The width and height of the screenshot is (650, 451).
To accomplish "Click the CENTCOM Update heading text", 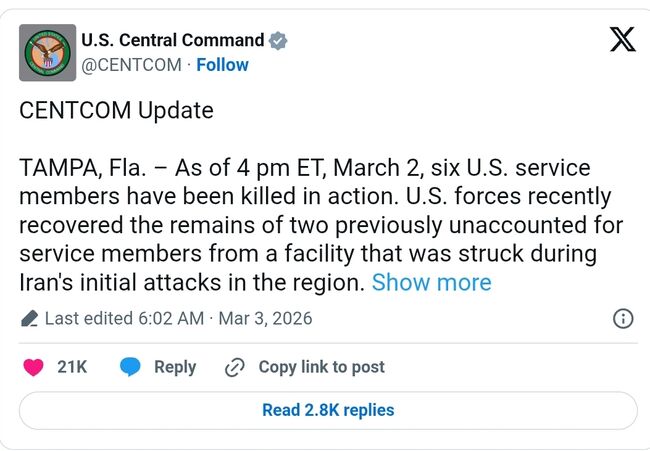I will tap(116, 110).
